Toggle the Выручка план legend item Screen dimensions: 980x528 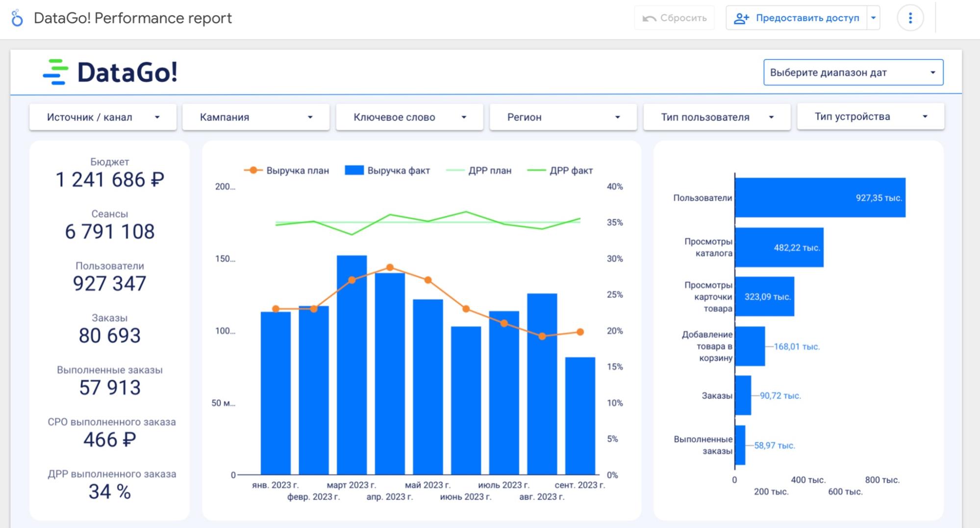287,170
